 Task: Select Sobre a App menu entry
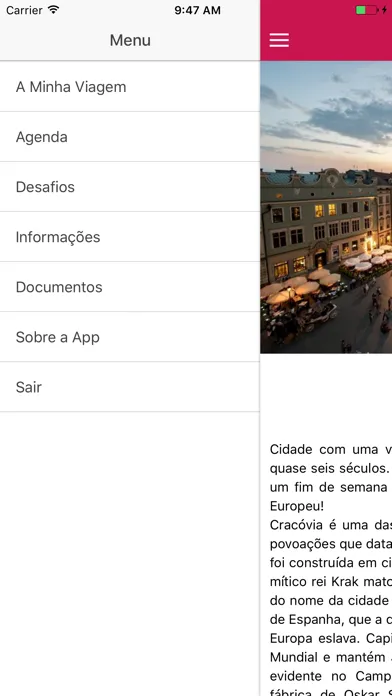(x=130, y=337)
